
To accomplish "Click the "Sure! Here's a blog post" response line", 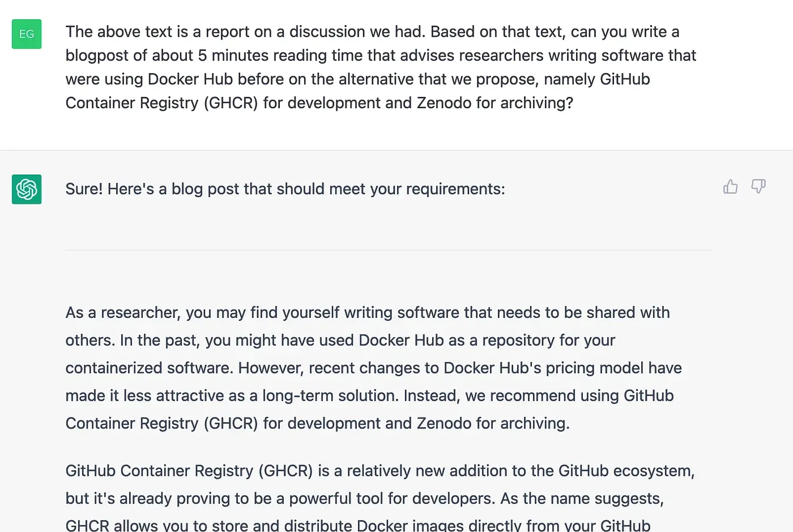I will point(285,189).
